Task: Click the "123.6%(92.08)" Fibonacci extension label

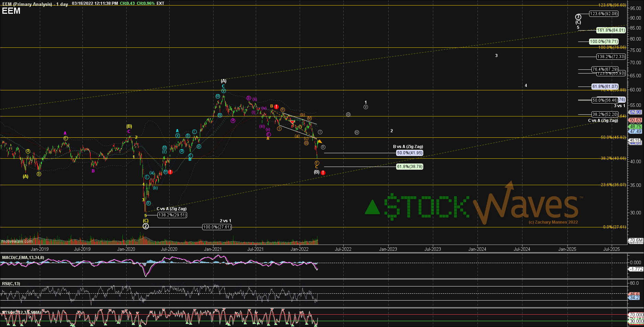Action: click(604, 14)
